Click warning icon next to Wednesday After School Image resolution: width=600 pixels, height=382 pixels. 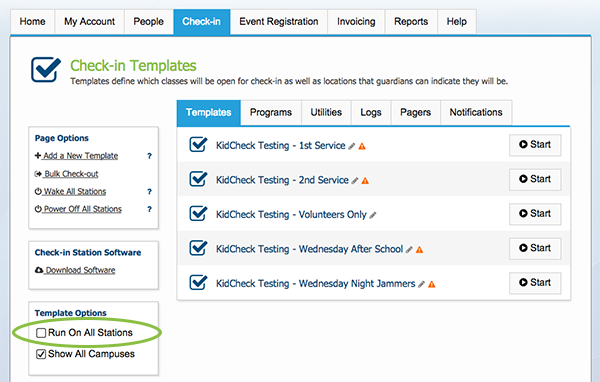pyautogui.click(x=419, y=250)
